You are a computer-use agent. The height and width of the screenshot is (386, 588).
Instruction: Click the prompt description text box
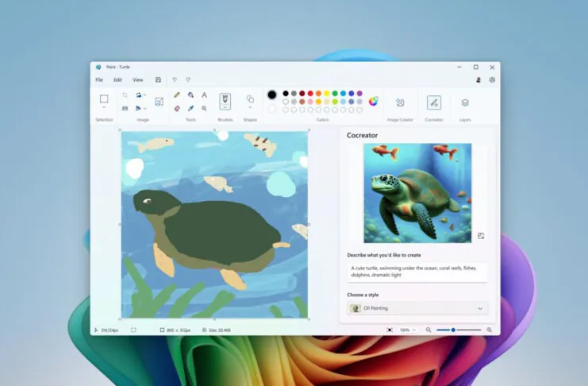[417, 272]
